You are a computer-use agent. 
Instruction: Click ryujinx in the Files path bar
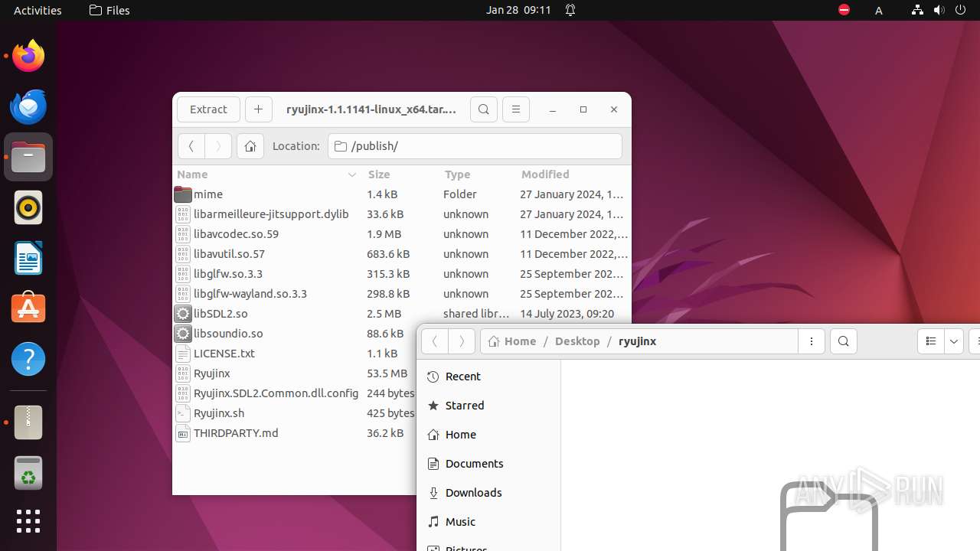pos(637,341)
